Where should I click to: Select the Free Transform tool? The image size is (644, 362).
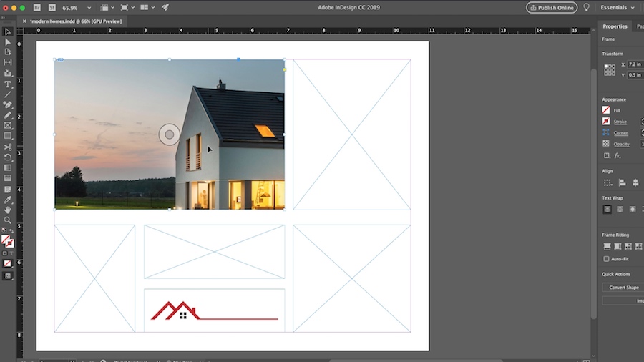click(7, 157)
